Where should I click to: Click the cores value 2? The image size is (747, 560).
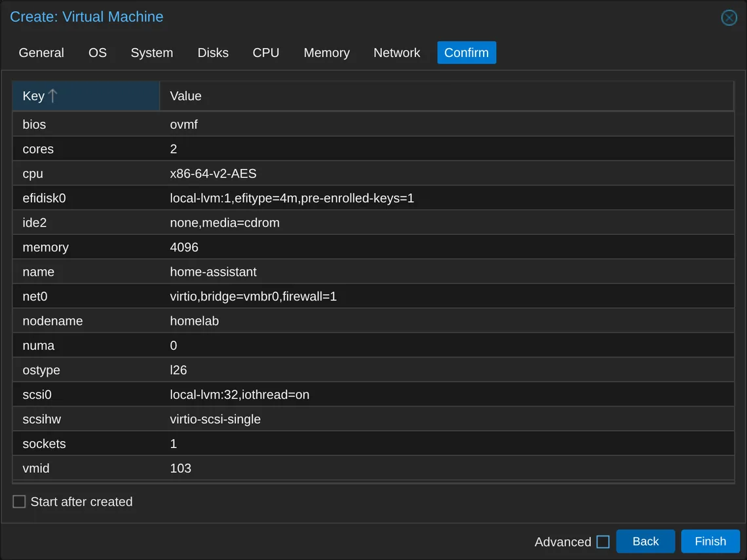click(446, 149)
